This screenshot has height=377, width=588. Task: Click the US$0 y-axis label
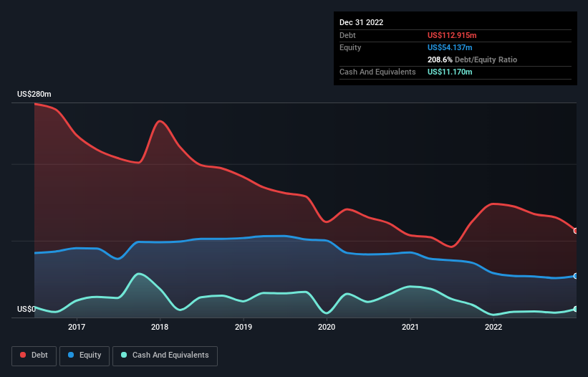tap(26, 309)
